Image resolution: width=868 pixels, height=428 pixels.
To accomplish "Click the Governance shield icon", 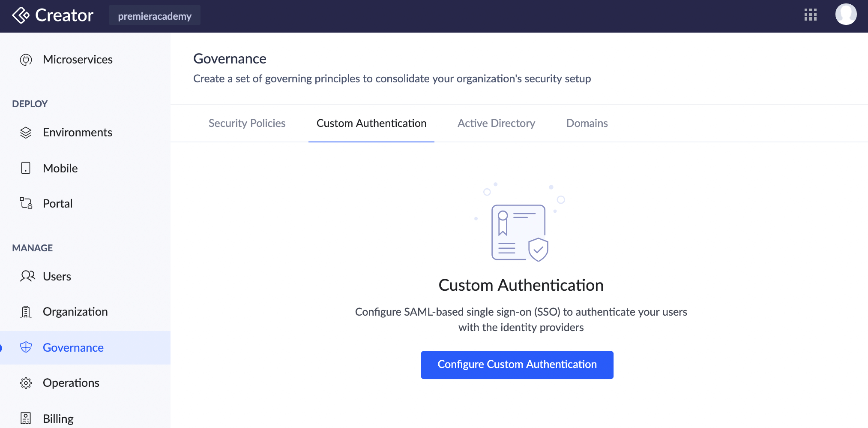I will tap(26, 347).
